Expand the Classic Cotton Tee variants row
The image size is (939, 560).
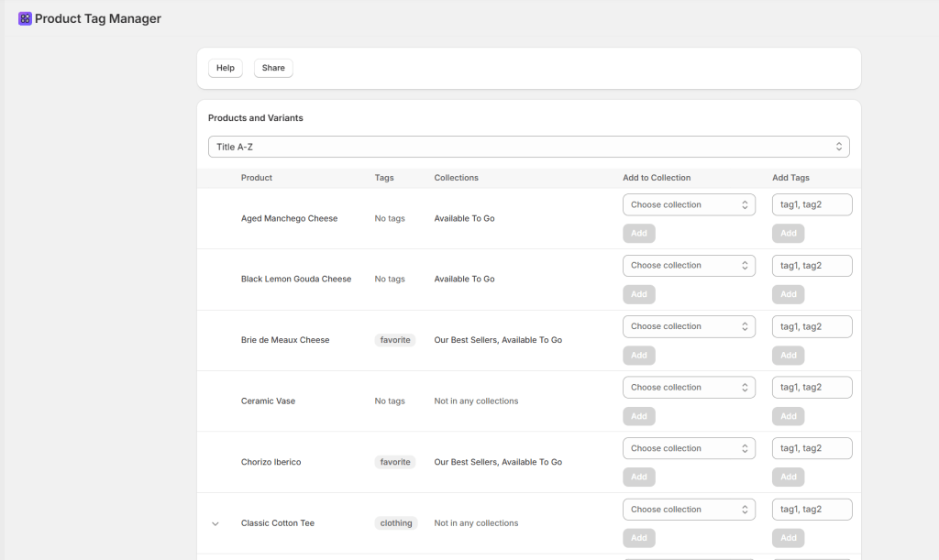(x=215, y=523)
